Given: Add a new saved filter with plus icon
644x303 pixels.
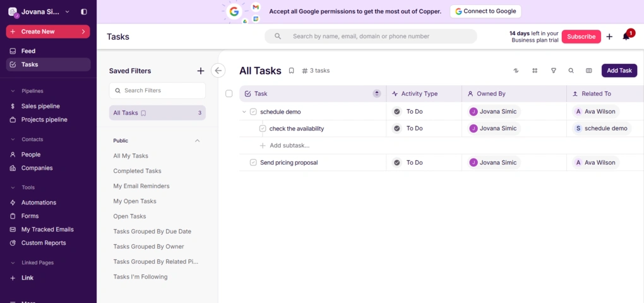Looking at the screenshot, I should pos(200,71).
